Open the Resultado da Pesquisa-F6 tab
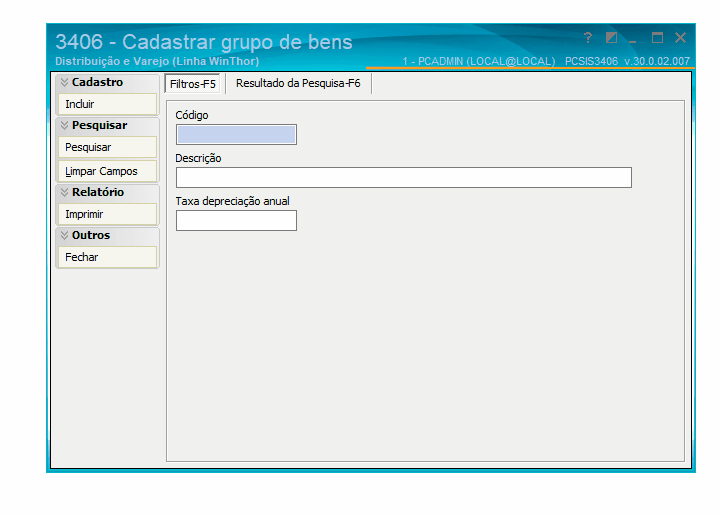The height and width of the screenshot is (514, 721). [298, 83]
